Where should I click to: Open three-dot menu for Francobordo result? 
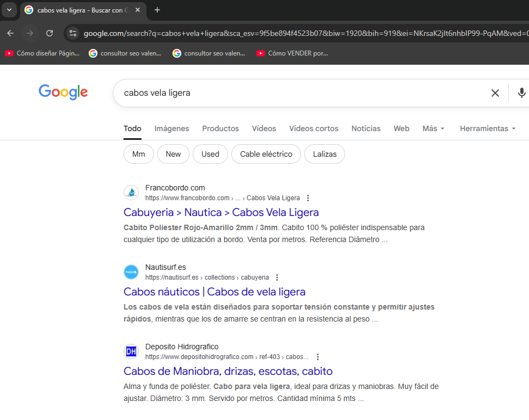tap(308, 198)
